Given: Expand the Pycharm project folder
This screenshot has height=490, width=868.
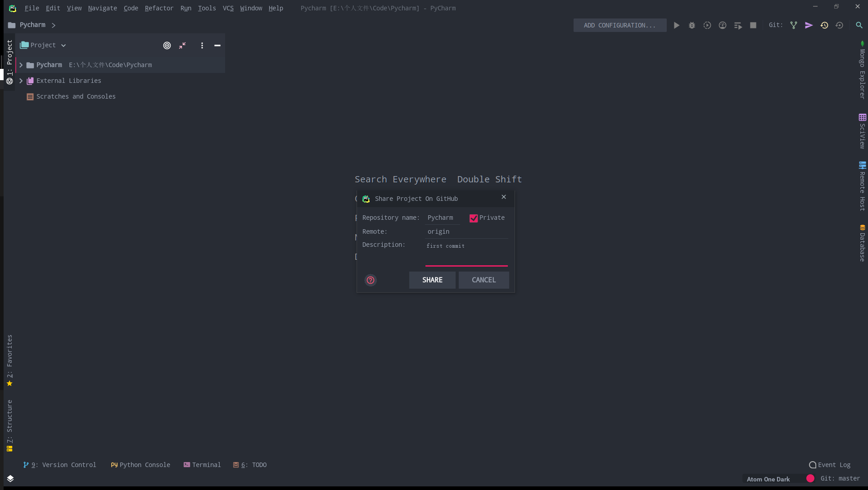Looking at the screenshot, I should tap(21, 65).
